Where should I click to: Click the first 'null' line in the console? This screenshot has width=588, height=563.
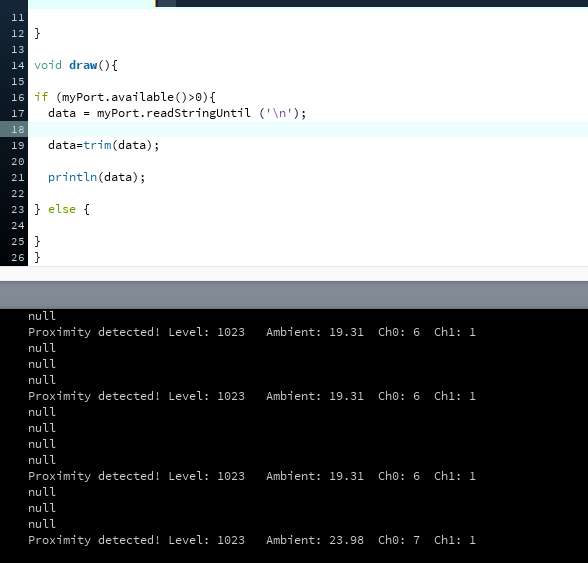click(42, 316)
